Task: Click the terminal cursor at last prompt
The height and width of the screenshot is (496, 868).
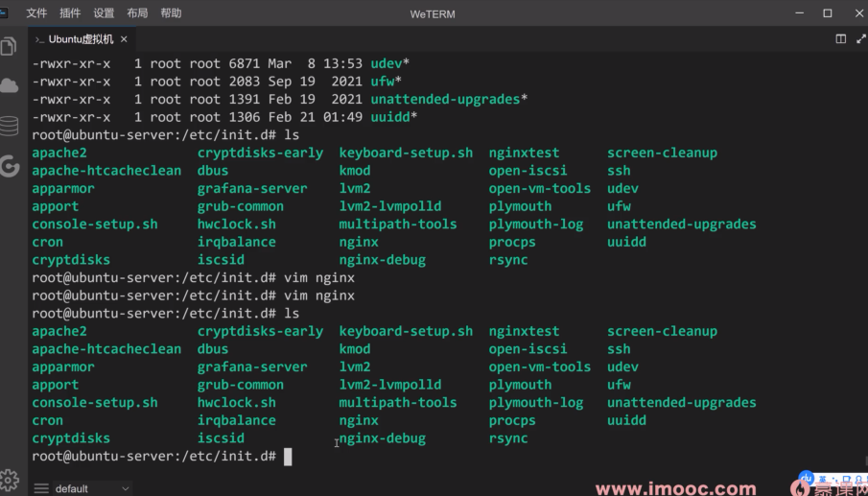Action: click(x=288, y=457)
